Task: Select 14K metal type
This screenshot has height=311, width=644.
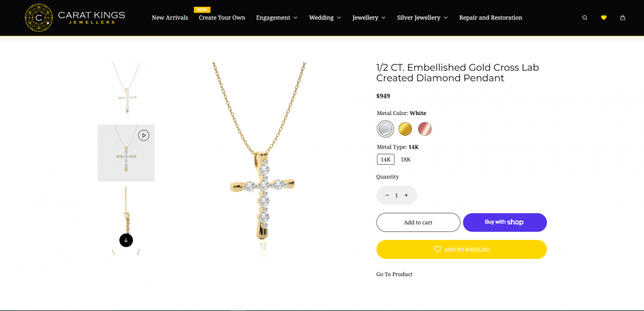Action: [385, 159]
